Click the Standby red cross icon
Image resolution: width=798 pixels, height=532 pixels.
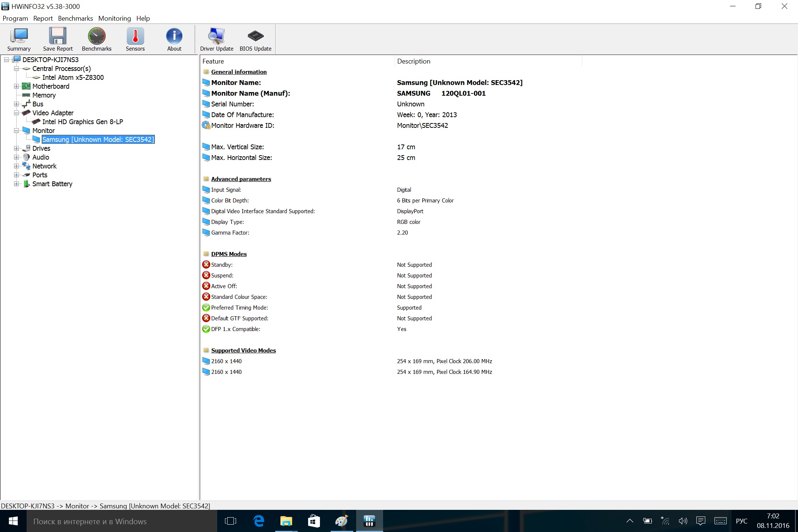(206, 265)
